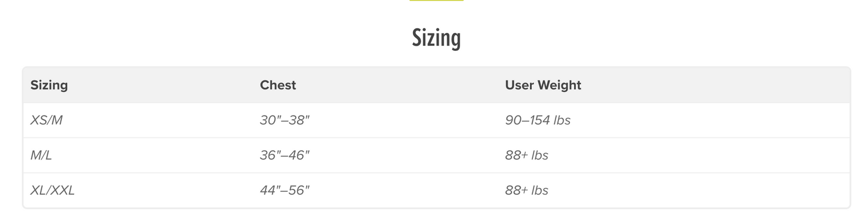This screenshot has width=868, height=219.
Task: Click empty area right of 90–154 lbs
Action: (709, 120)
